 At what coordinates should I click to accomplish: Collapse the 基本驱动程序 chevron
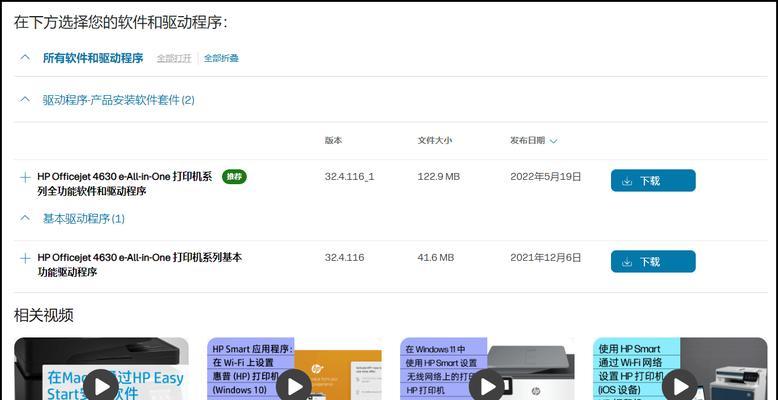[x=25, y=218]
